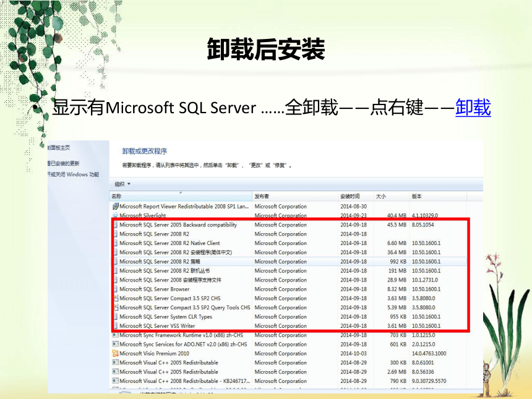Click the '8.32 MB' size cell
Viewport: 532px width, 399px height.
(x=397, y=289)
